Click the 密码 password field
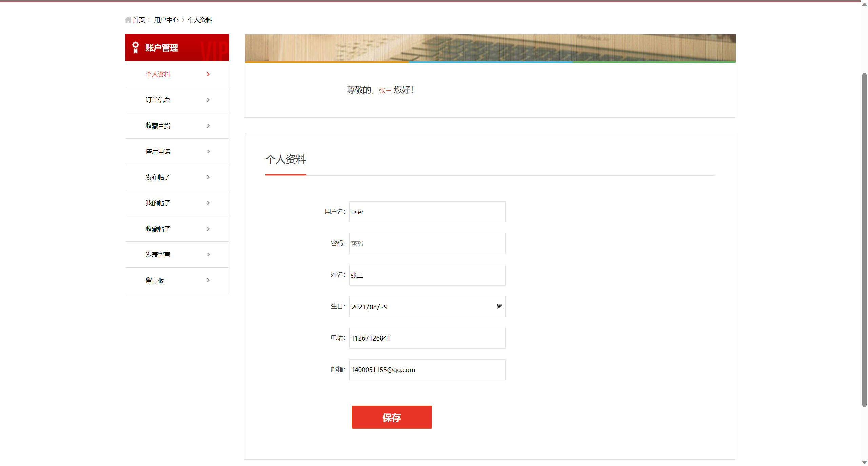 [x=427, y=243]
